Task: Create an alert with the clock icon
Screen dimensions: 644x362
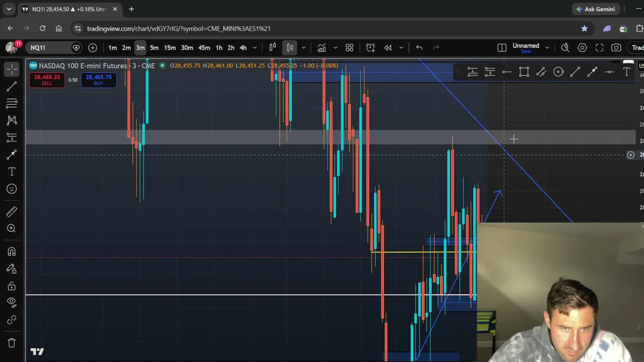Action: [x=370, y=48]
